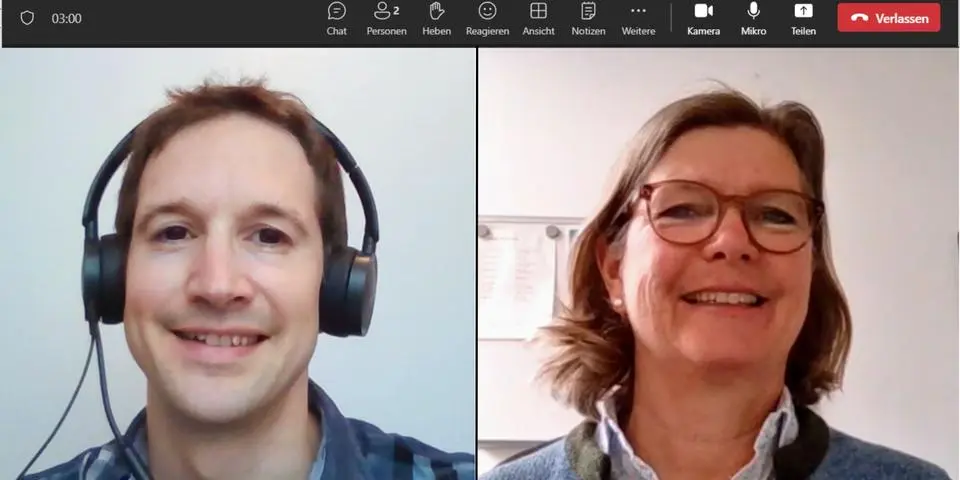
Task: Click the 03:00 meeting duration timer
Action: (67, 18)
